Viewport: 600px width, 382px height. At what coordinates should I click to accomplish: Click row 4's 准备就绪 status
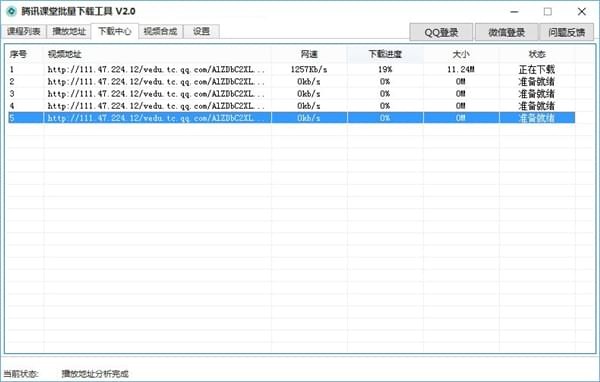point(536,106)
